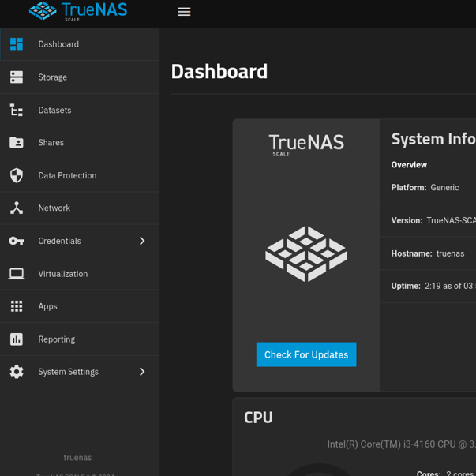The image size is (476, 476).
Task: Click the Credentials key icon
Action: (17, 241)
